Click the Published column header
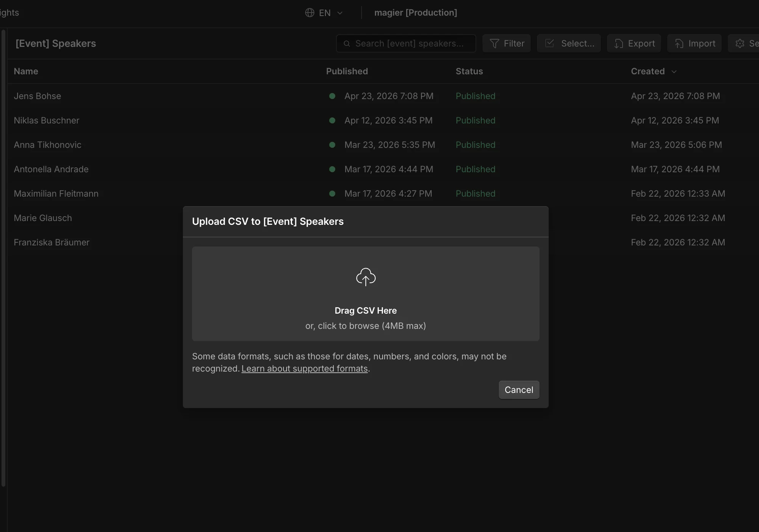Viewport: 759px width, 532px height. tap(347, 71)
